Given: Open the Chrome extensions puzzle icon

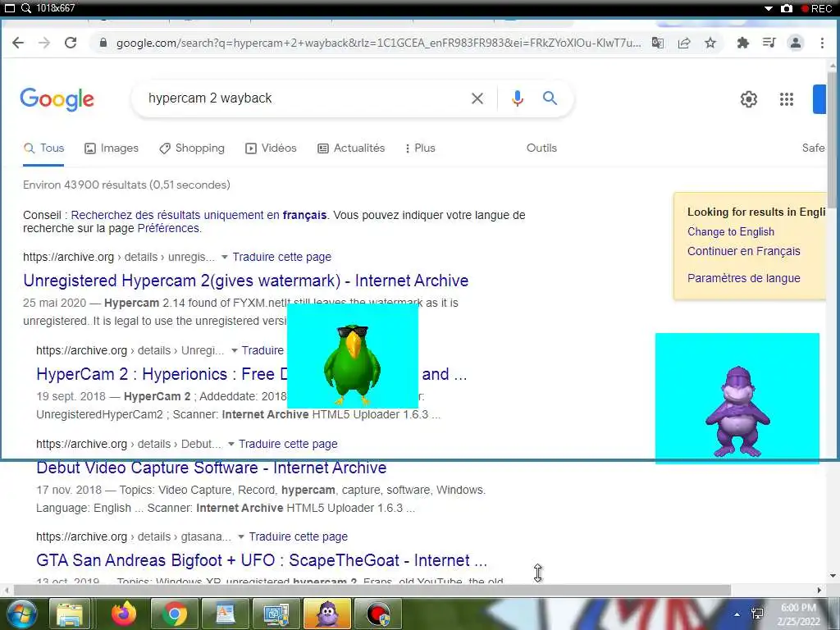Looking at the screenshot, I should pos(742,43).
